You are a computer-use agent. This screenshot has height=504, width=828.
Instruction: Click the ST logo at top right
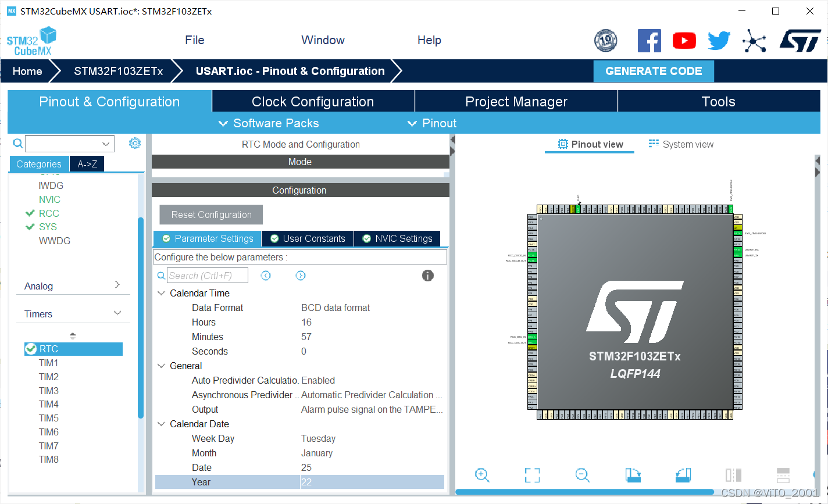tap(800, 41)
